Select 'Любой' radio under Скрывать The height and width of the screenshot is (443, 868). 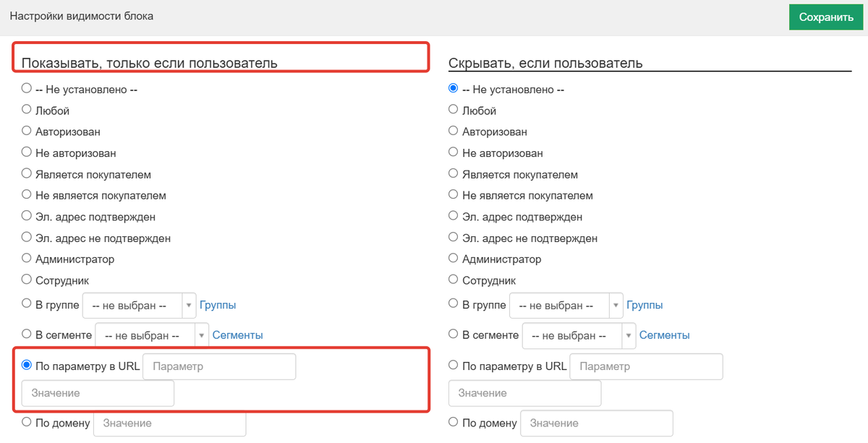[454, 110]
